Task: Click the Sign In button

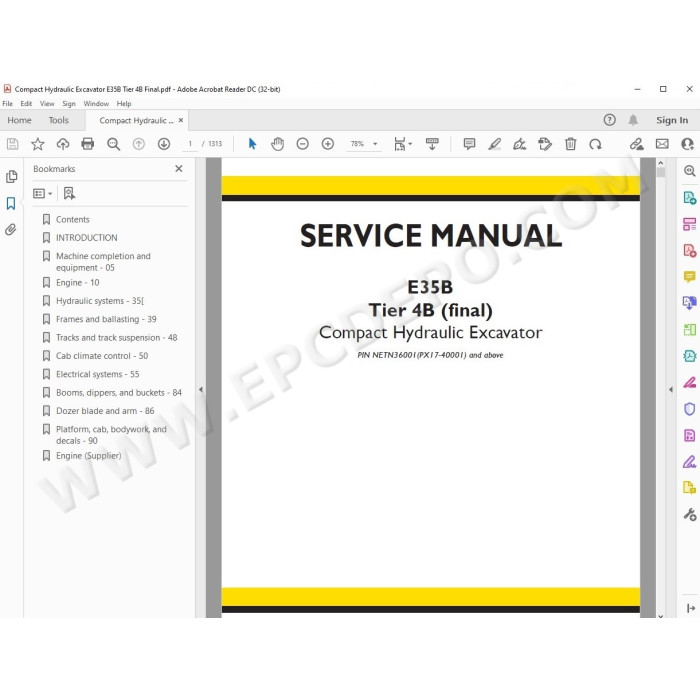Action: 672,120
